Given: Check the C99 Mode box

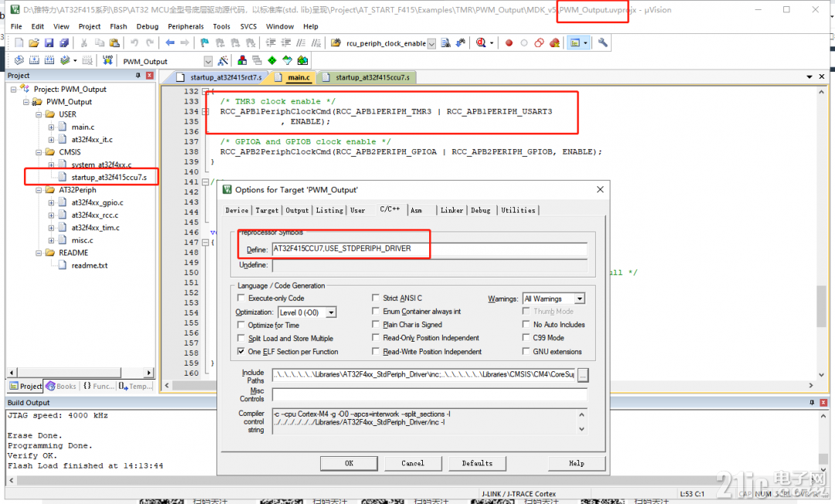Looking at the screenshot, I should (x=527, y=338).
